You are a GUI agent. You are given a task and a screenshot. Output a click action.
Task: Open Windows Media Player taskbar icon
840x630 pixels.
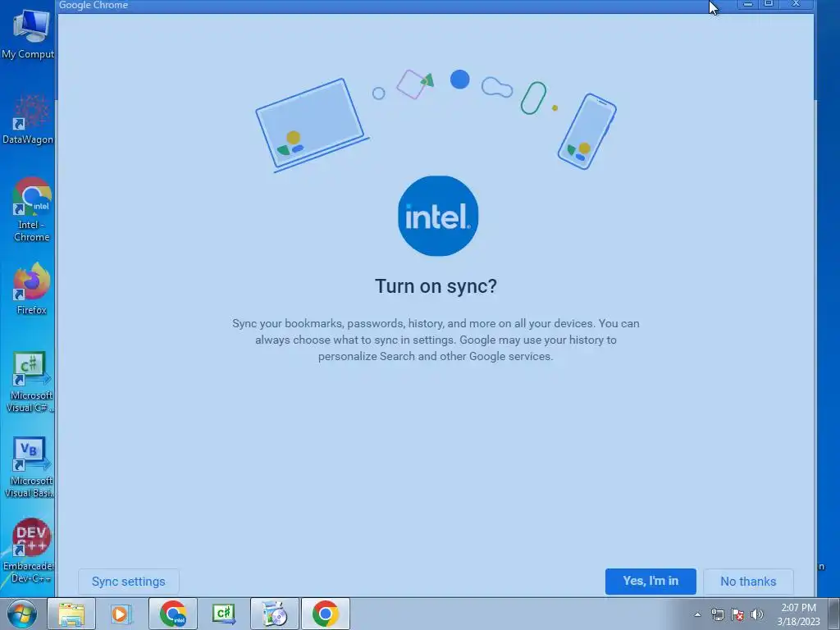click(121, 614)
